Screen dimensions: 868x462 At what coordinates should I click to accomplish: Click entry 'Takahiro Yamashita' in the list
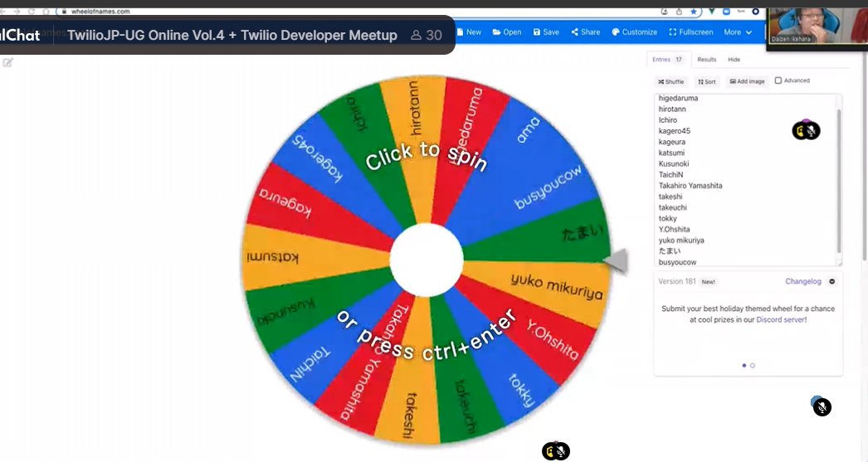point(690,185)
